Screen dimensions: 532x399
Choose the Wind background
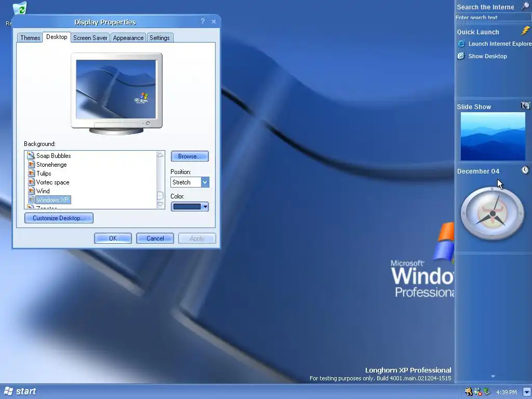pyautogui.click(x=43, y=191)
